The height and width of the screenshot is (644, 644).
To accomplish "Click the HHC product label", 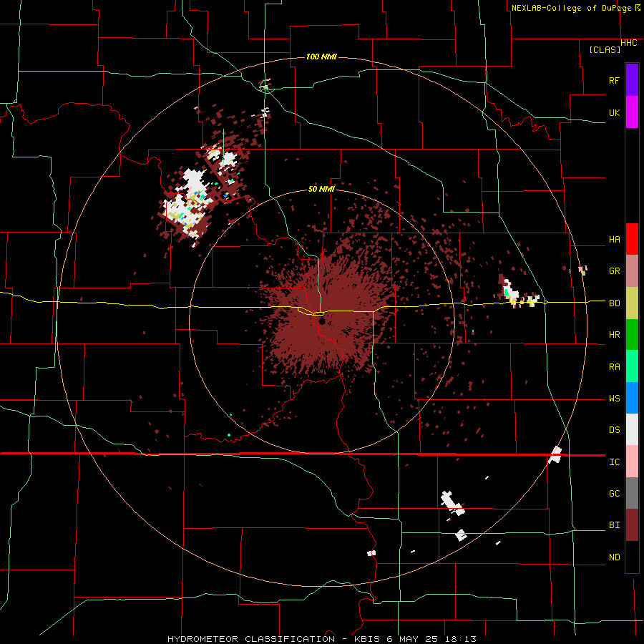I will click(629, 43).
